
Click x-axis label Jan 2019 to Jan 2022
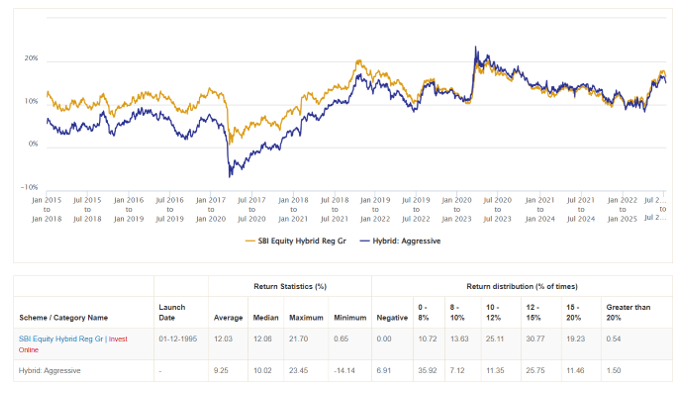coord(375,210)
